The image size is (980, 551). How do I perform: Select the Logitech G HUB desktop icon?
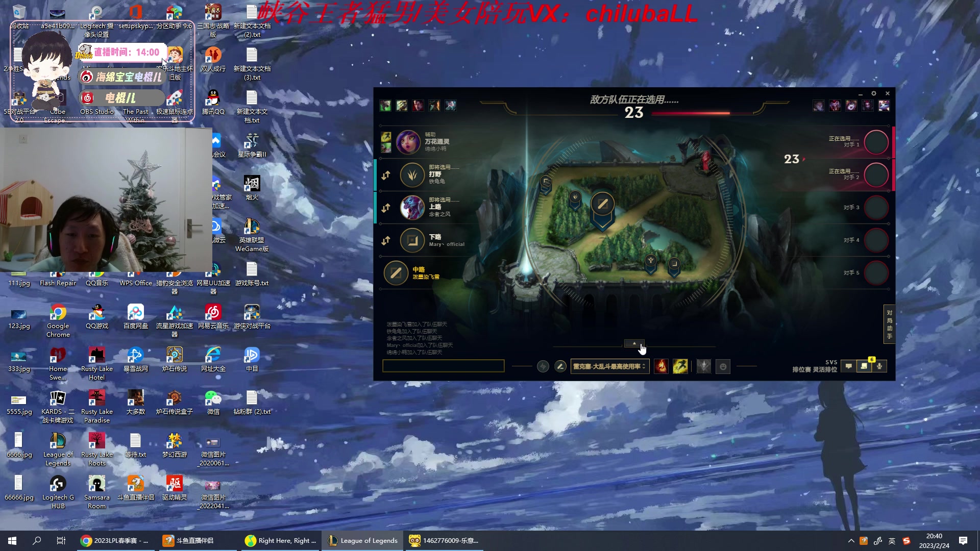pyautogui.click(x=58, y=492)
